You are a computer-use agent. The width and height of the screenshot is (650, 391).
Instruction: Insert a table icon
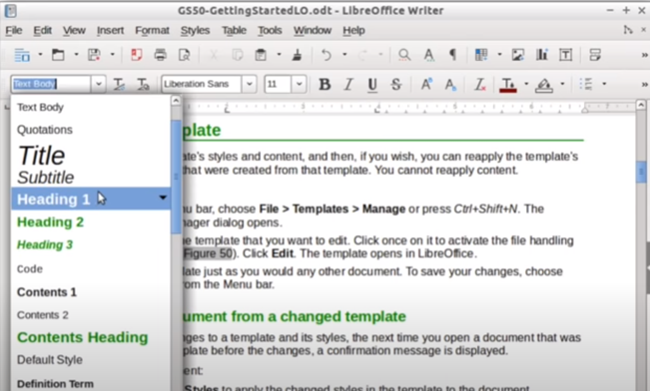point(481,55)
